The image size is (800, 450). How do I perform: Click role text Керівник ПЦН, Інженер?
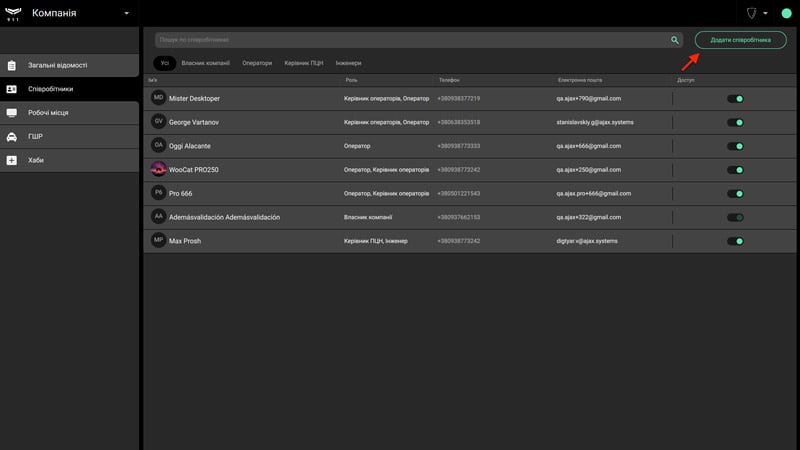point(376,241)
